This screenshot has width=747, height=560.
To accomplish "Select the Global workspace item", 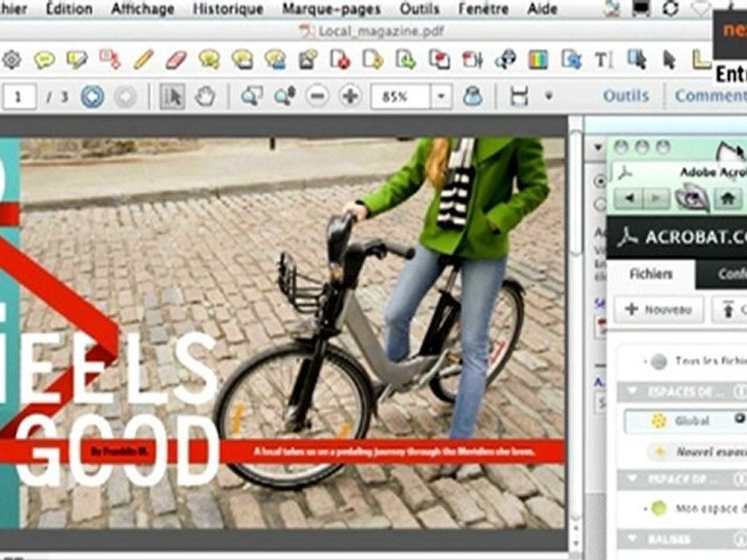I will point(686,421).
